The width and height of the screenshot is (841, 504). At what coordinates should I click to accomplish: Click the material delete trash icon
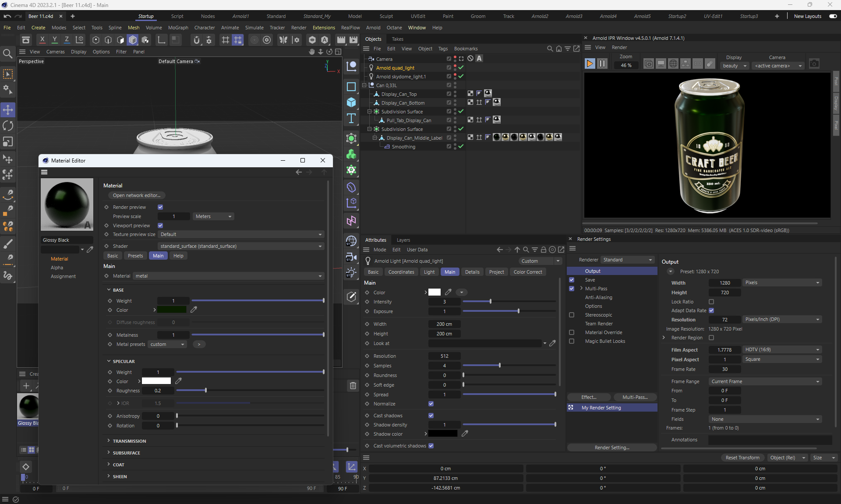pyautogui.click(x=353, y=386)
